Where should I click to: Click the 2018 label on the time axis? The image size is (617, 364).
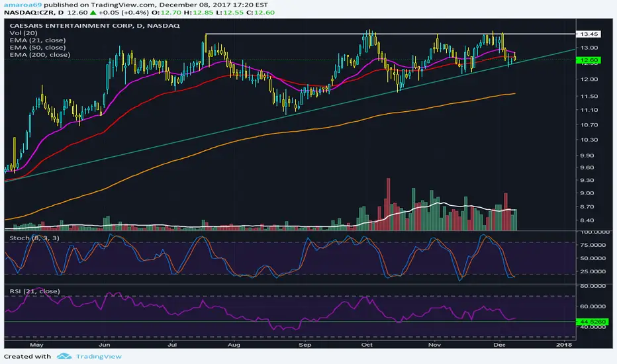pos(564,345)
